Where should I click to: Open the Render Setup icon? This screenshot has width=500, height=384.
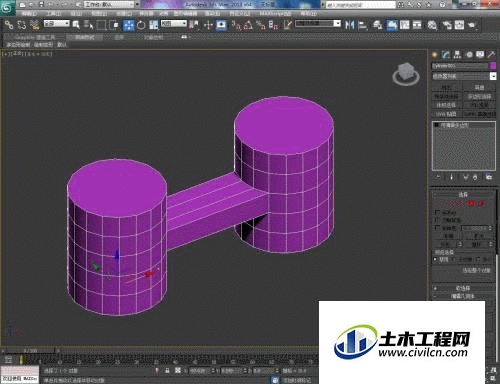[x=447, y=25]
